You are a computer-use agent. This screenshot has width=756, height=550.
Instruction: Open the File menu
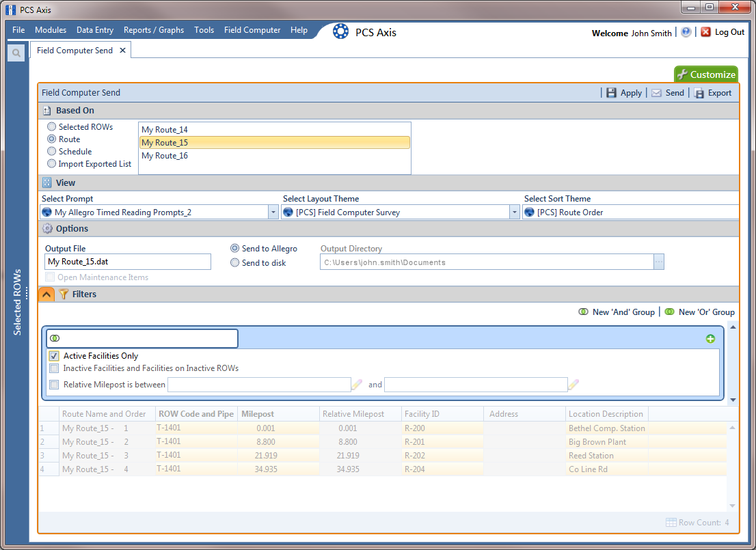point(19,30)
